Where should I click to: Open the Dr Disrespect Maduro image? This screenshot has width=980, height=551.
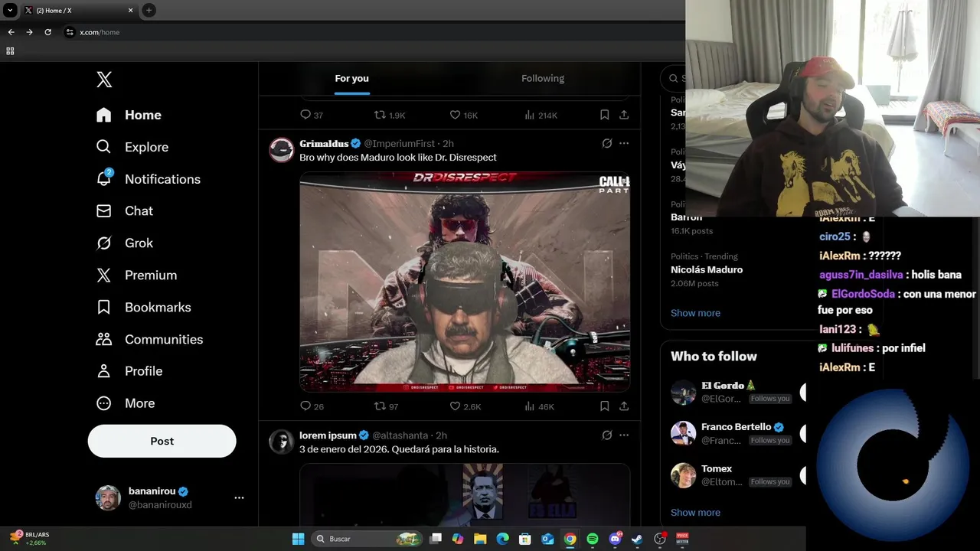point(465,282)
